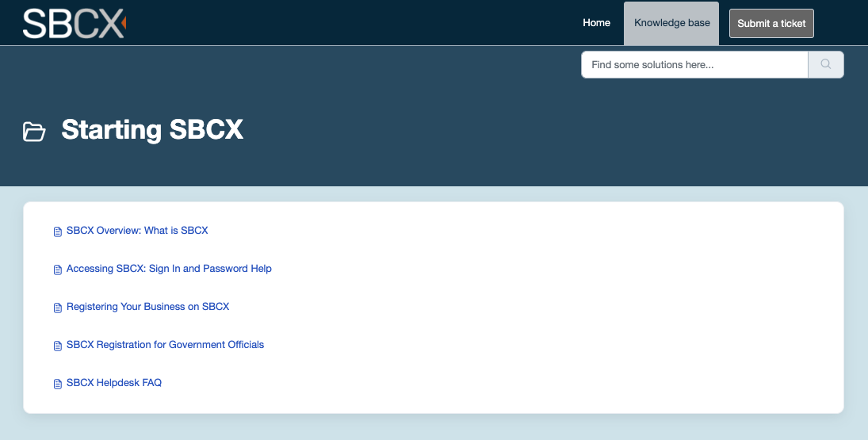Click the Starting SBCX heading

(x=152, y=129)
